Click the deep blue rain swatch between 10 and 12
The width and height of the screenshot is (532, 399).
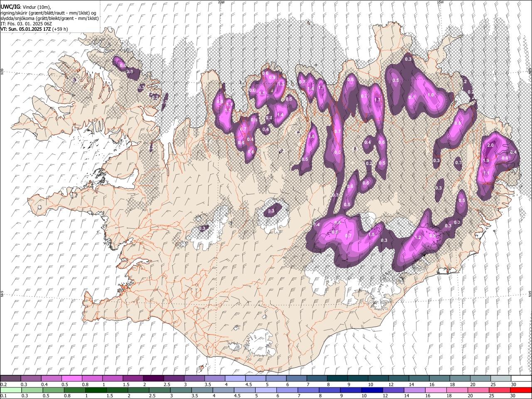(x=372, y=390)
